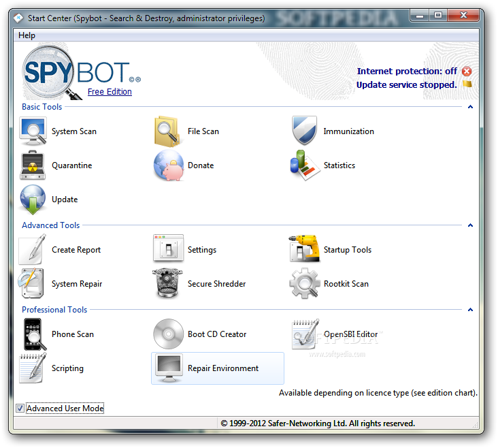The width and height of the screenshot is (498, 448).
Task: Click the Start Center title bar icon
Action: tap(19, 18)
